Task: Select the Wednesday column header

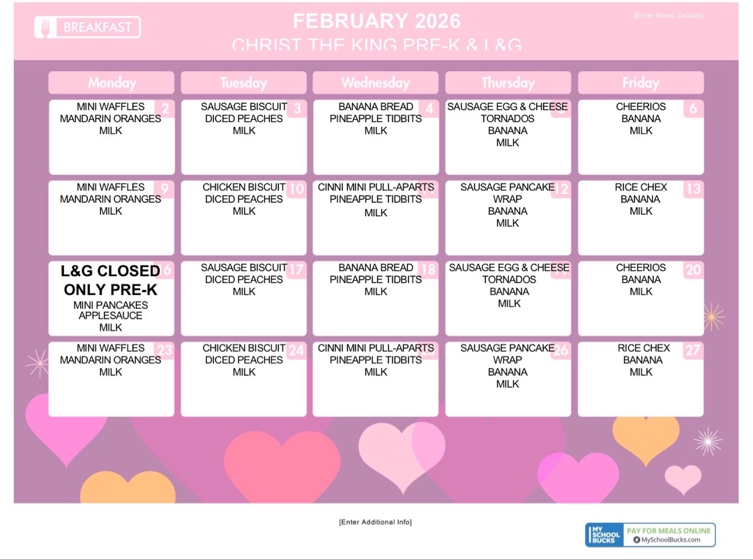Action: [375, 83]
